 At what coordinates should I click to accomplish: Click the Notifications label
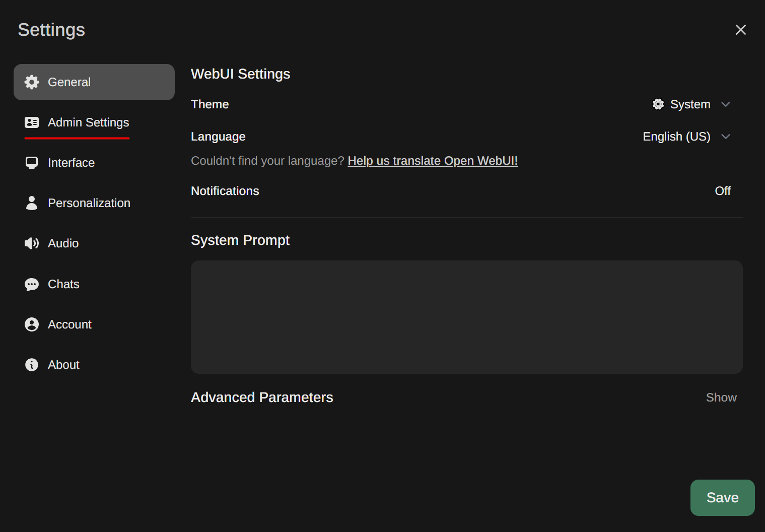[225, 191]
